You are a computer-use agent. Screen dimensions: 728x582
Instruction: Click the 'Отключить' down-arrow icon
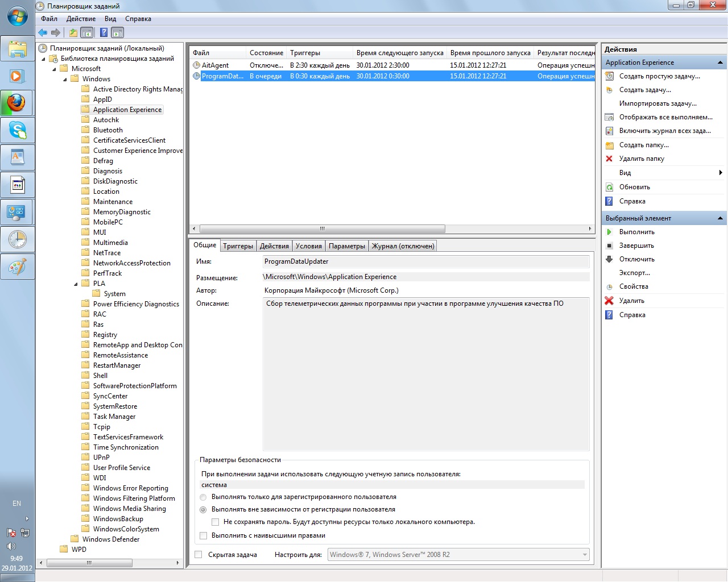(609, 259)
